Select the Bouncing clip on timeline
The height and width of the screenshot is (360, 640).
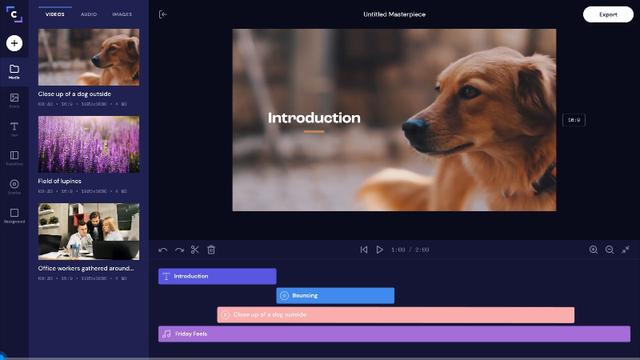336,296
